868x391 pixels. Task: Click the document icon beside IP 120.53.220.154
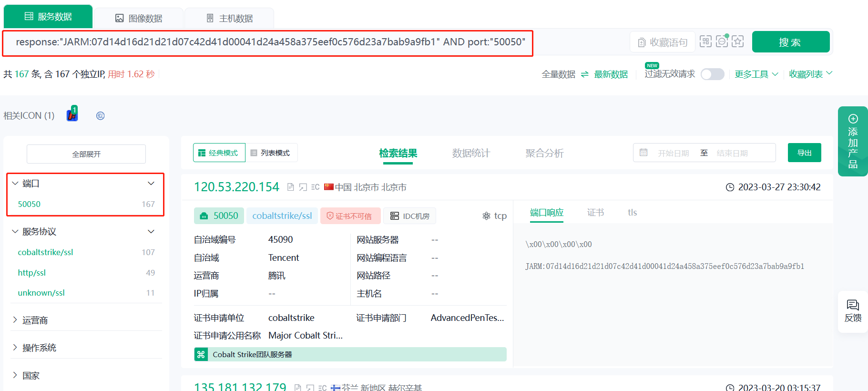coord(290,187)
